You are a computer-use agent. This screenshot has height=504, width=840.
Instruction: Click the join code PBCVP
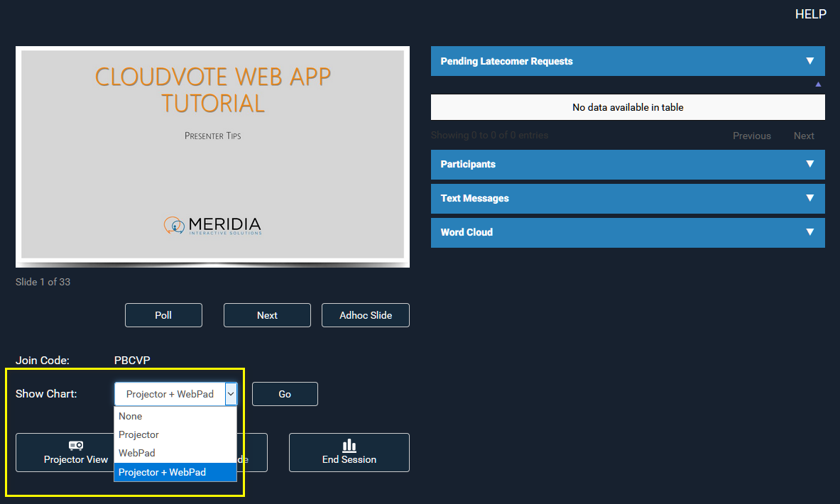pos(132,361)
